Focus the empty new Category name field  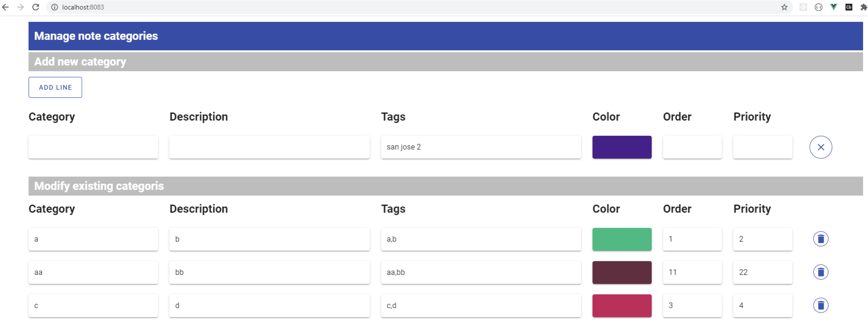click(93, 147)
